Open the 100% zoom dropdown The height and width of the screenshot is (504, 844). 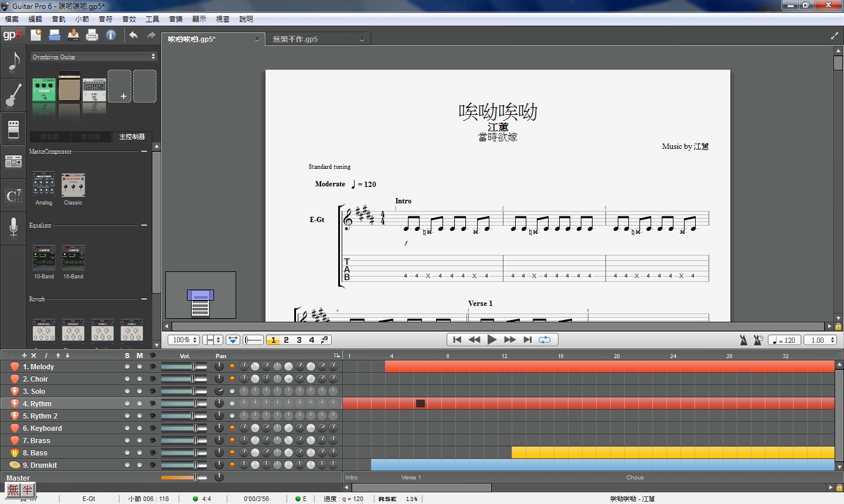[184, 340]
